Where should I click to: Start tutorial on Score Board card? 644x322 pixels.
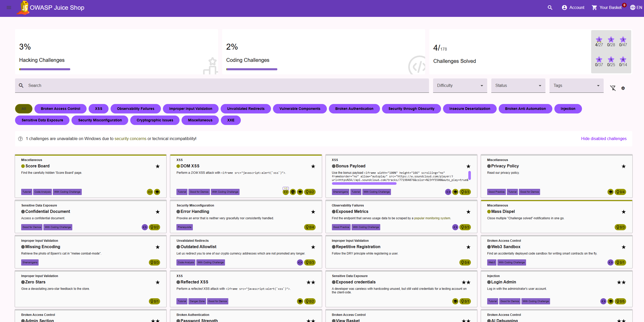tap(157, 192)
